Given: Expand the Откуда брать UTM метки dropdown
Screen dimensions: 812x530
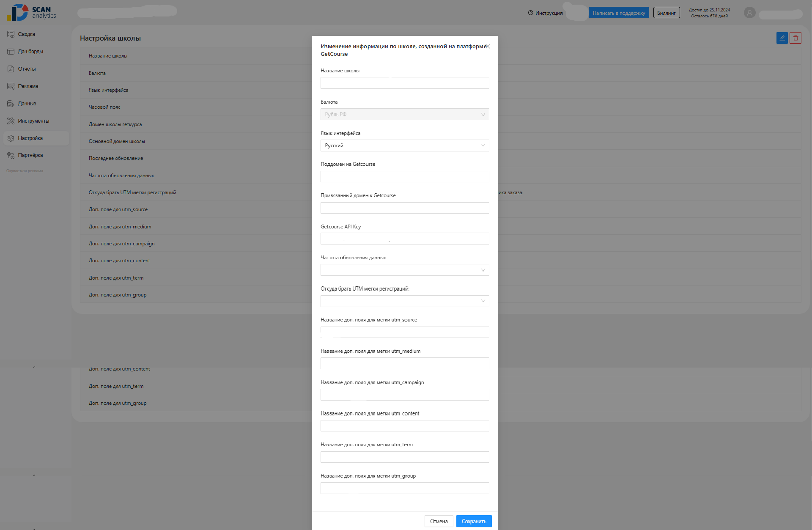Looking at the screenshot, I should pyautogui.click(x=405, y=301).
